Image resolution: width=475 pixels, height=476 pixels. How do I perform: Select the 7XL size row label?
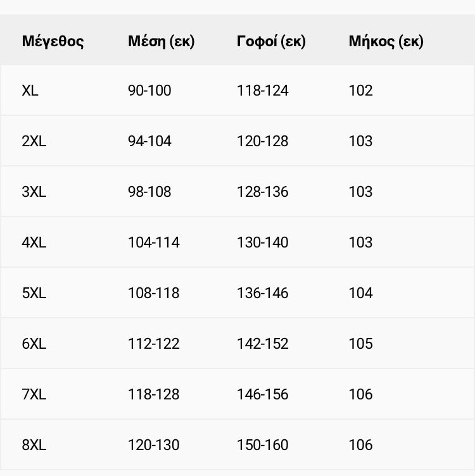[34, 394]
